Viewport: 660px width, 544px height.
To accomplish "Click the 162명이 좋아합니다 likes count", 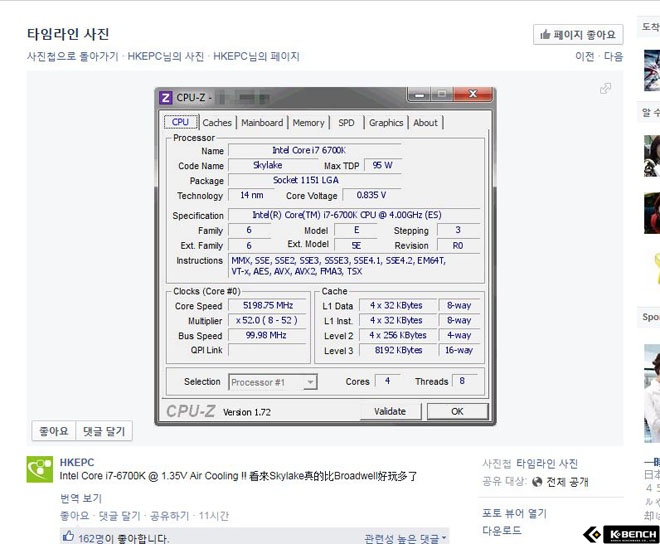I will coord(123,539).
